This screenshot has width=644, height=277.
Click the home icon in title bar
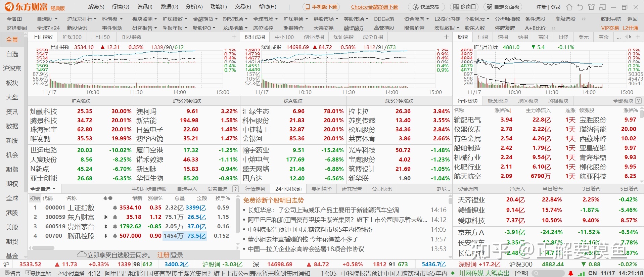point(569,7)
